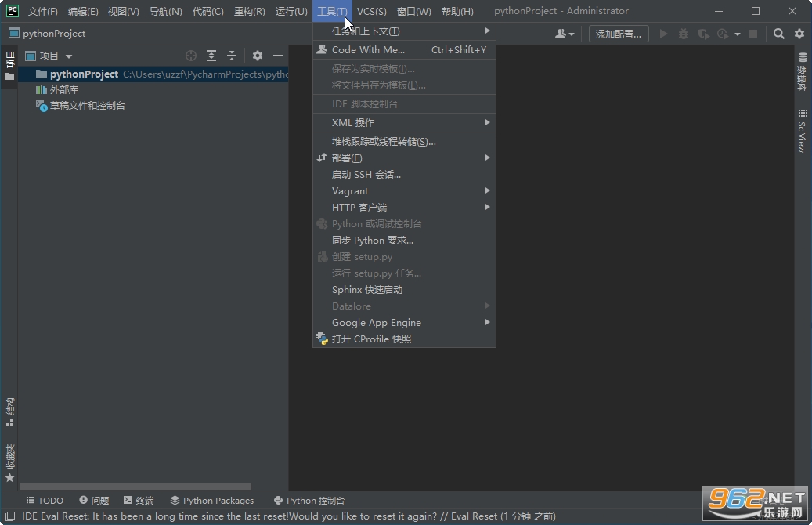Viewport: 812px width, 525px height.
Task: Open Search Everywhere magnifier icon
Action: (x=778, y=34)
